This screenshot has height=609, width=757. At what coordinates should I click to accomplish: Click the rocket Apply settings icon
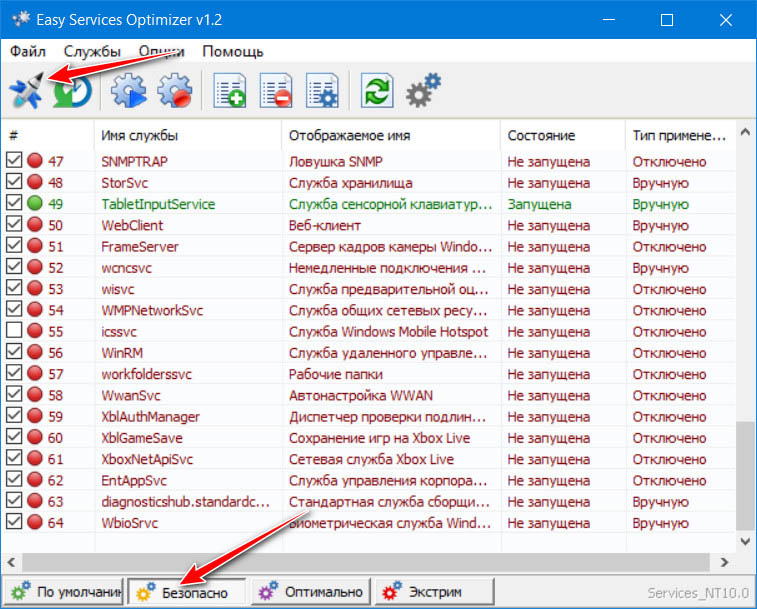point(27,90)
